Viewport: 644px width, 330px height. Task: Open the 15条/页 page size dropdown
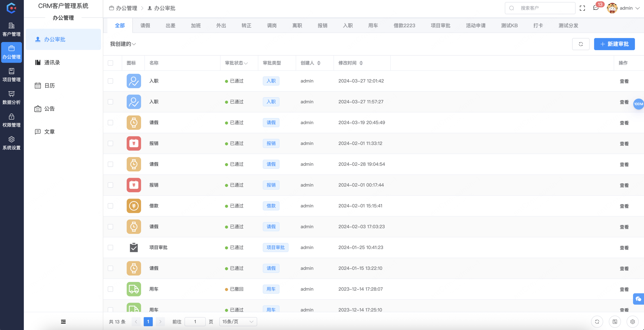(x=237, y=321)
